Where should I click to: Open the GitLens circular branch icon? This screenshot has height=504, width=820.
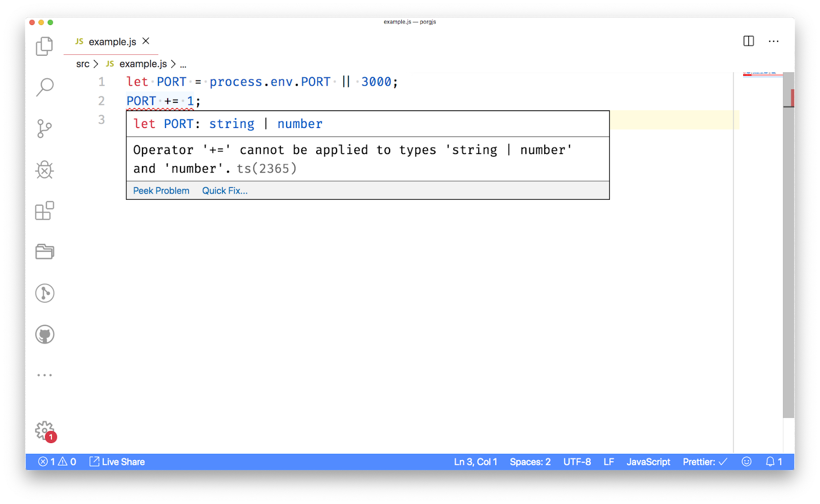tap(45, 293)
